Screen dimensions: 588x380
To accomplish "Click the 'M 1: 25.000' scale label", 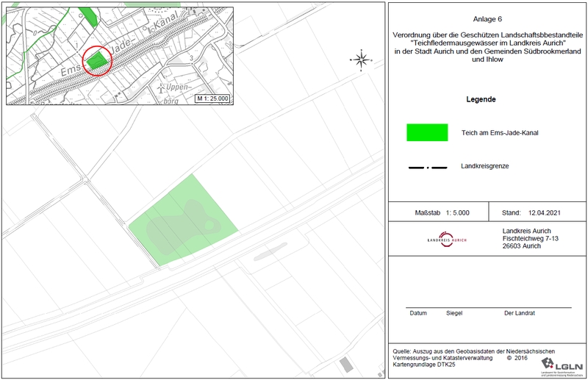I will 212,98.
